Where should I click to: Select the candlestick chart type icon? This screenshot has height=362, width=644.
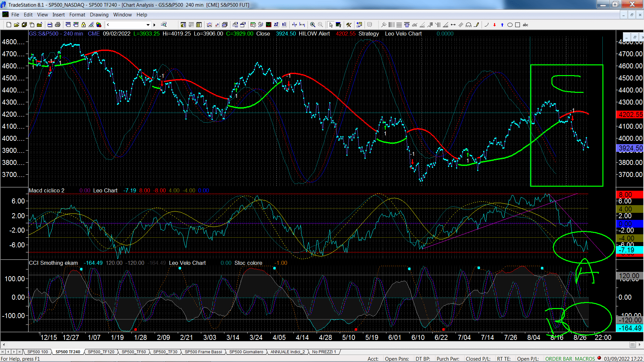[x=284, y=25]
